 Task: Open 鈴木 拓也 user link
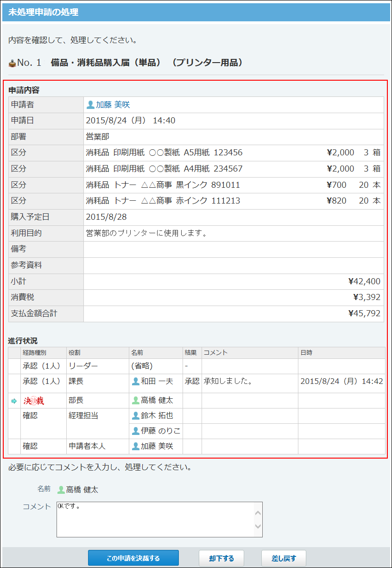[x=157, y=416]
